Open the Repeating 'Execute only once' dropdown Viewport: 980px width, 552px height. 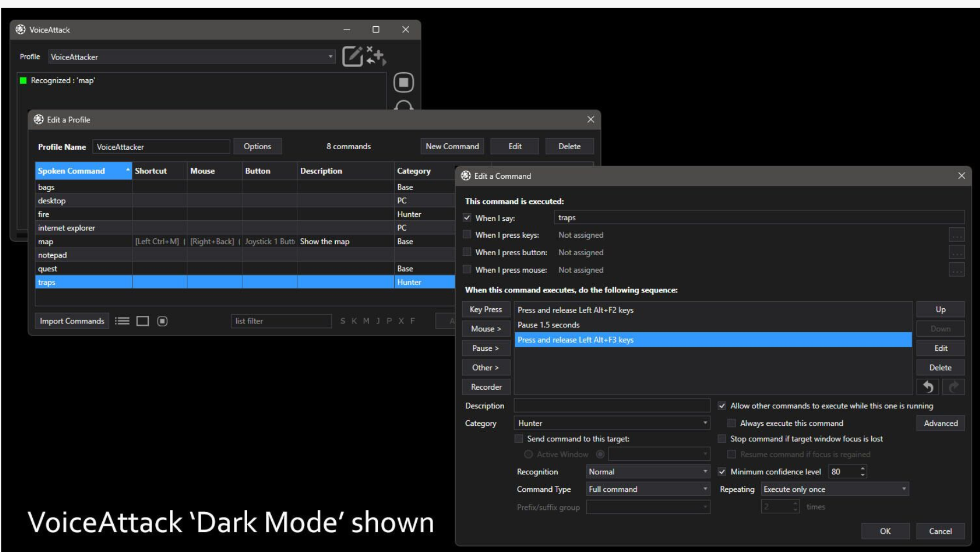tap(835, 489)
